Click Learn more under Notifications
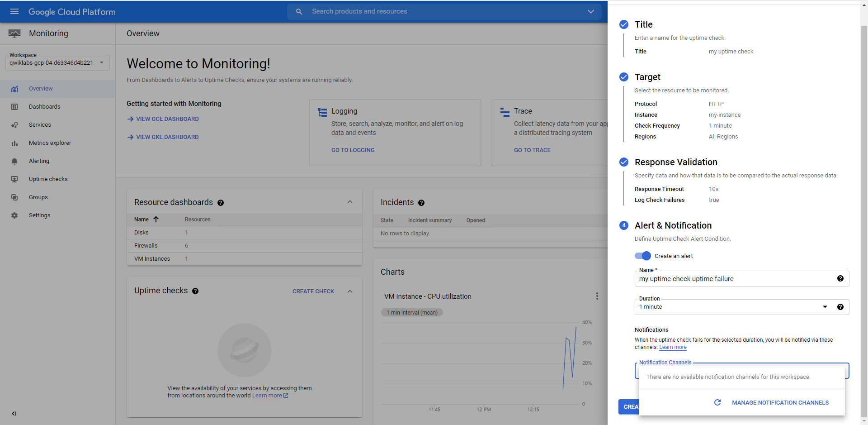The height and width of the screenshot is (425, 868). point(673,347)
